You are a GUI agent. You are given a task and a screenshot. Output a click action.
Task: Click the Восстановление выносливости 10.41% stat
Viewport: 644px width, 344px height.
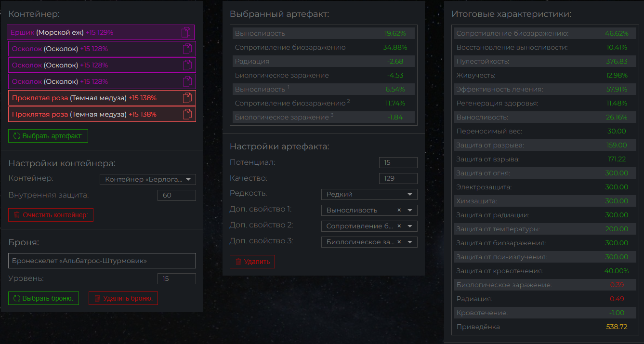click(x=545, y=48)
